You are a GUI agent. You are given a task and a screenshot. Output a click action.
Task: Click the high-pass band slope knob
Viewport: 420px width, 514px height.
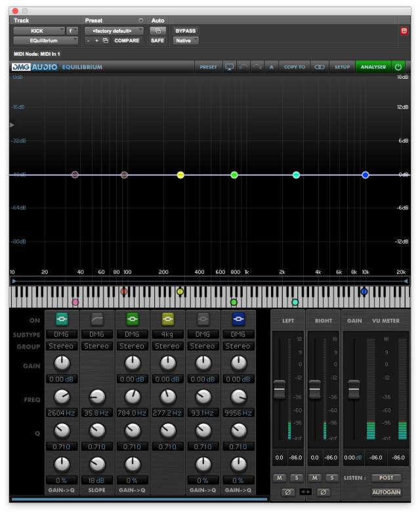click(97, 464)
